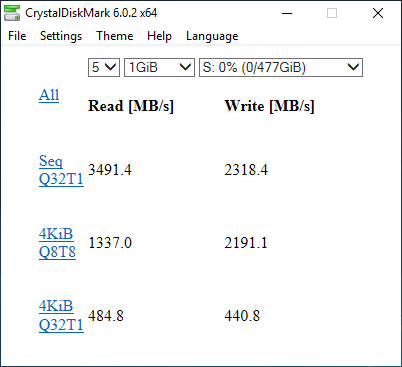Open the Help menu
The height and width of the screenshot is (367, 402).
[x=159, y=36]
